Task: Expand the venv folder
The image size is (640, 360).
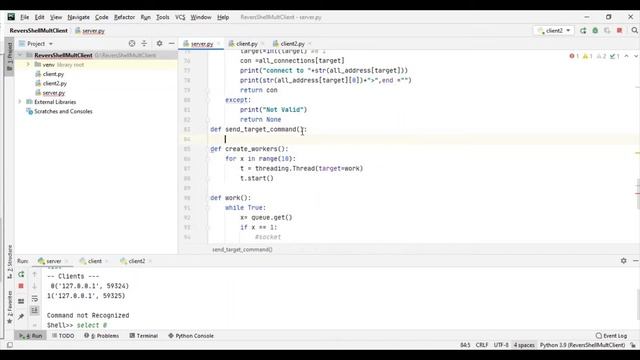Action: [28, 64]
